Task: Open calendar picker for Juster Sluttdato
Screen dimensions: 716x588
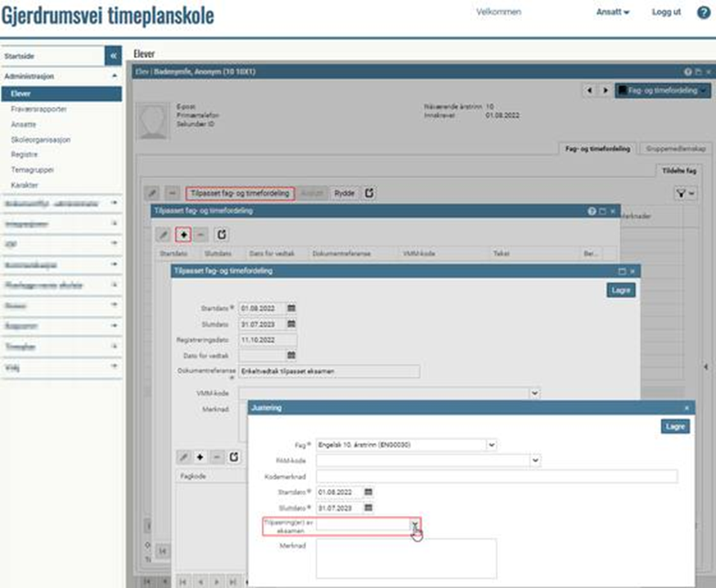Action: click(x=368, y=508)
